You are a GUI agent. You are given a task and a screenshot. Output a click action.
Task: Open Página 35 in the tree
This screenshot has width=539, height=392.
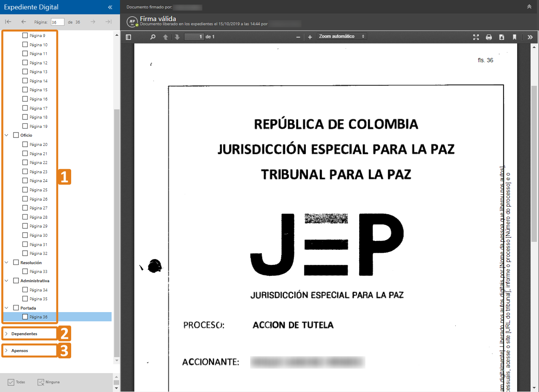pos(38,299)
